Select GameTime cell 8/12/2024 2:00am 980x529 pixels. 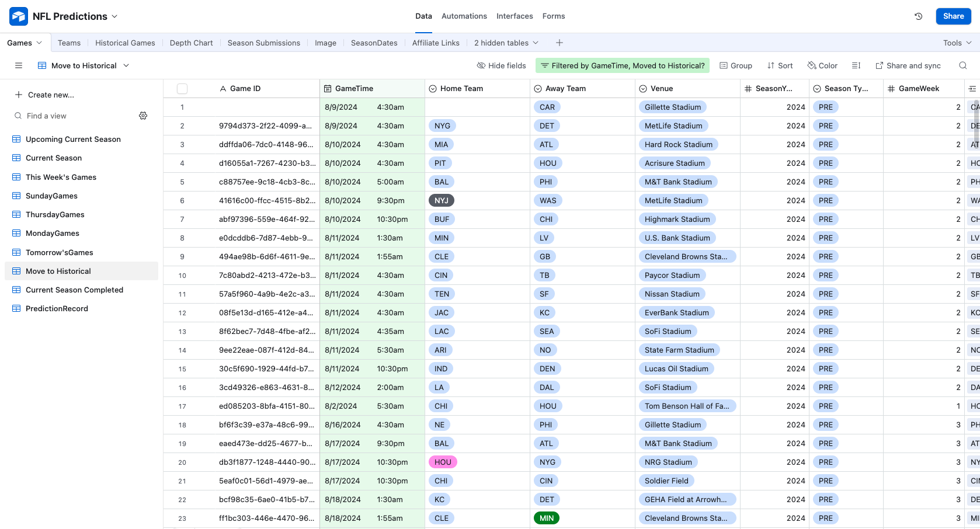(373, 388)
